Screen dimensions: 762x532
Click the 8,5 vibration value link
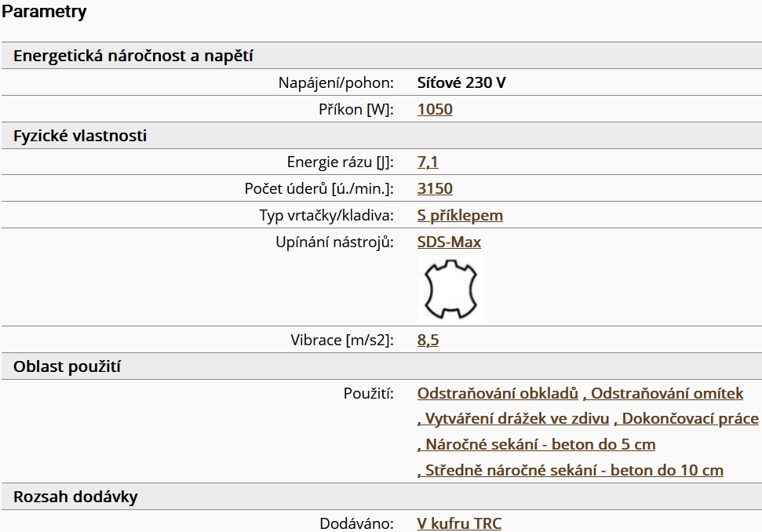pos(428,340)
